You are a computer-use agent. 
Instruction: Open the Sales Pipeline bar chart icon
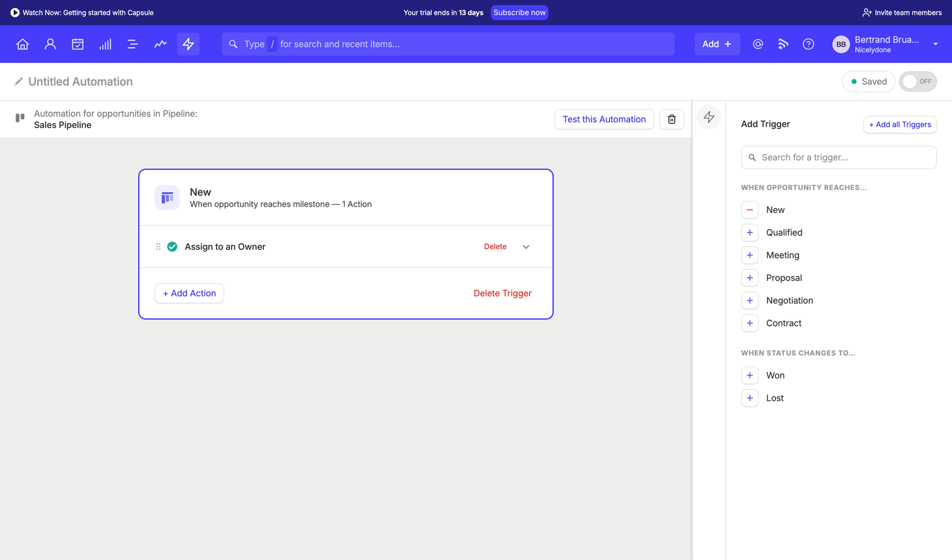coord(105,44)
